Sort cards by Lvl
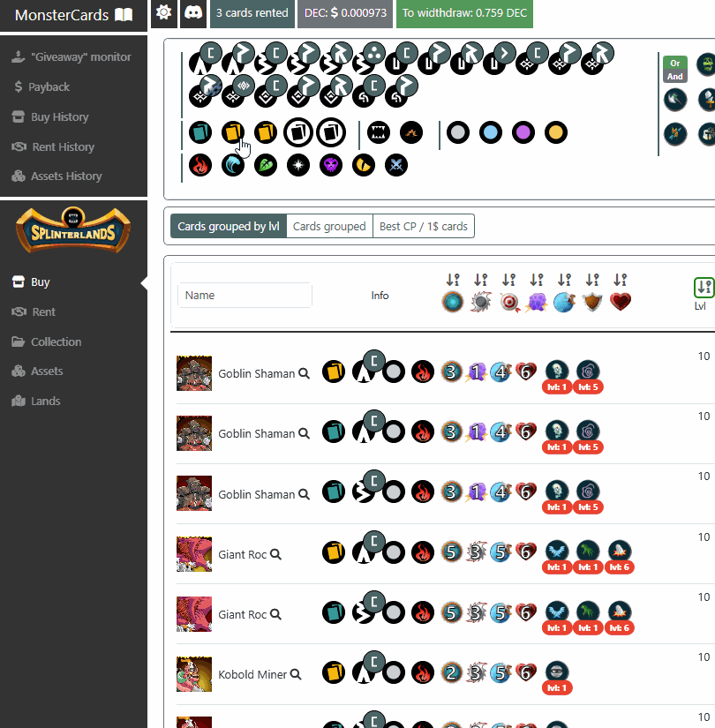This screenshot has width=715, height=728. tap(704, 288)
